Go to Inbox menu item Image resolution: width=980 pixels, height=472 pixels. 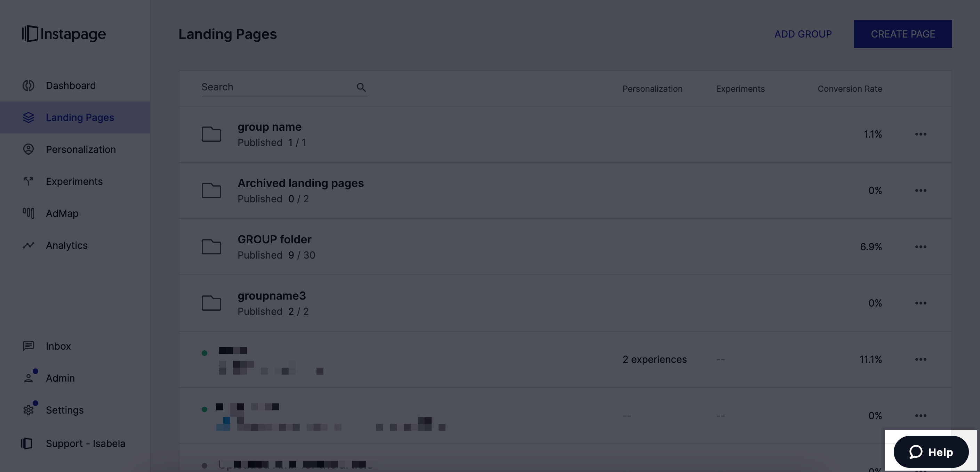coord(75,346)
